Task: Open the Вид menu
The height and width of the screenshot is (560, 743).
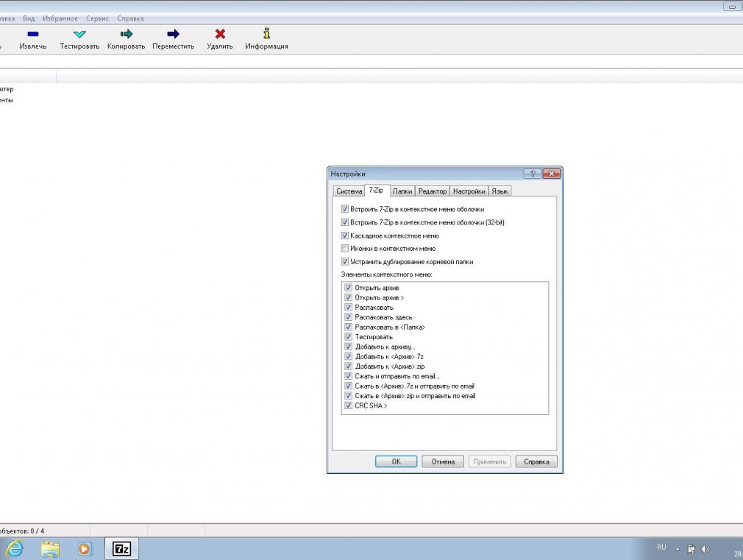Action: 29,18
